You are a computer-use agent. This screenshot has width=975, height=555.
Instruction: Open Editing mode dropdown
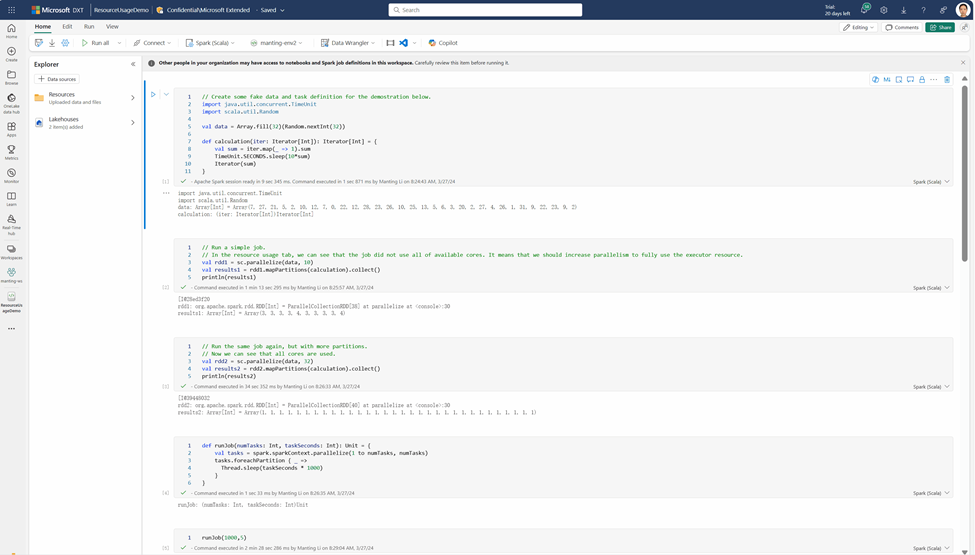(859, 27)
